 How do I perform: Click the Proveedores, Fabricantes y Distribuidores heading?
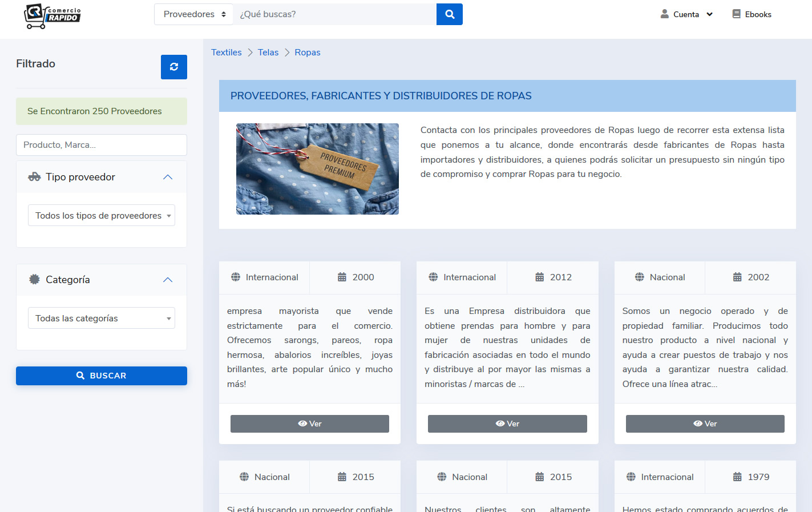pos(381,96)
